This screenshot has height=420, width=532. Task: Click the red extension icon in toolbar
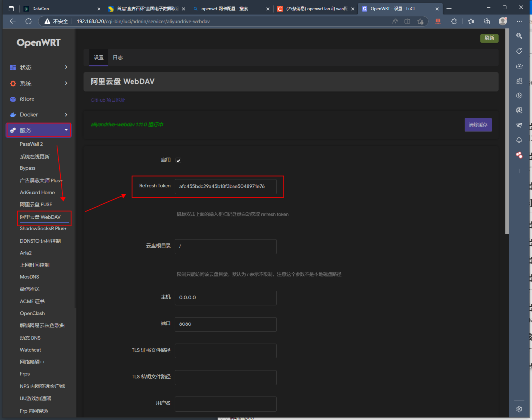pyautogui.click(x=438, y=21)
